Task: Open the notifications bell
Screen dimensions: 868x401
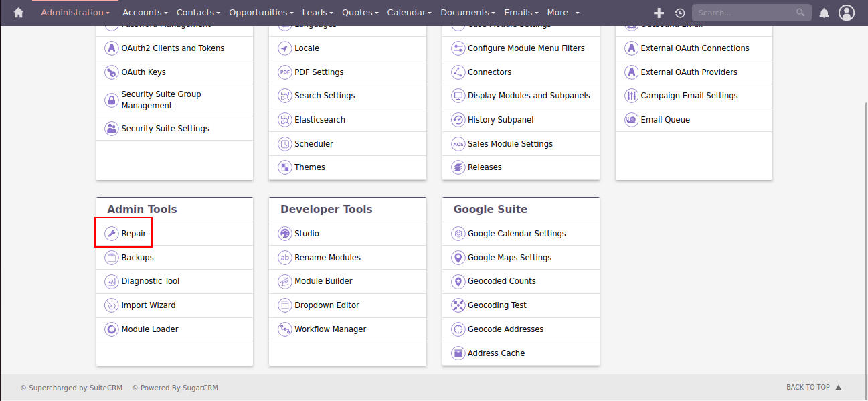Action: click(824, 13)
